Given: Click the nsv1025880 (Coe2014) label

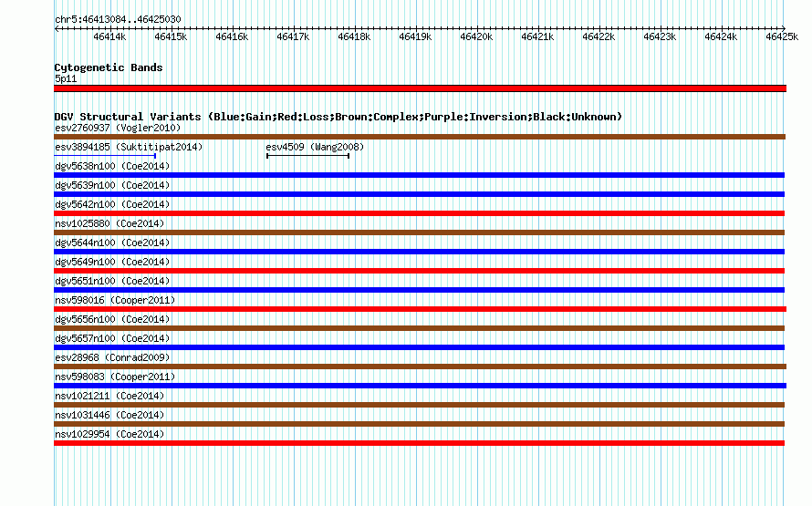Looking at the screenshot, I should tap(109, 223).
